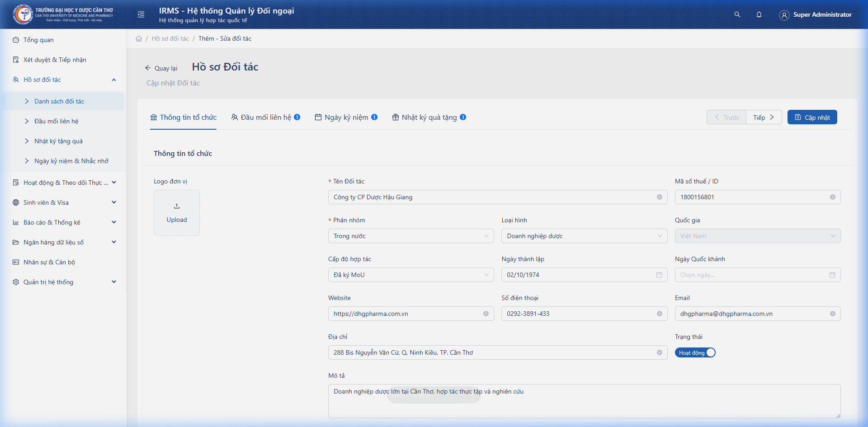Clear the Email field contents

[832, 314]
